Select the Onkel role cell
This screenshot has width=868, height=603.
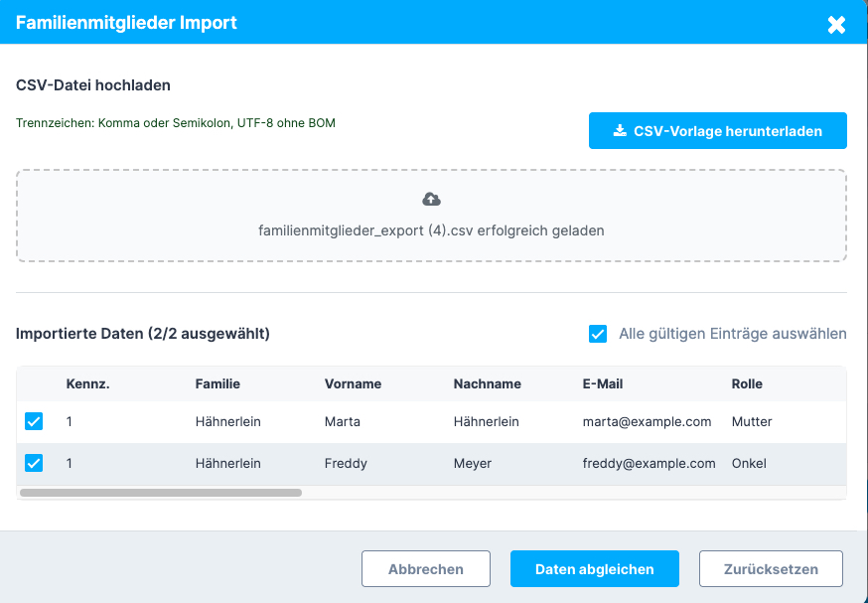[750, 463]
